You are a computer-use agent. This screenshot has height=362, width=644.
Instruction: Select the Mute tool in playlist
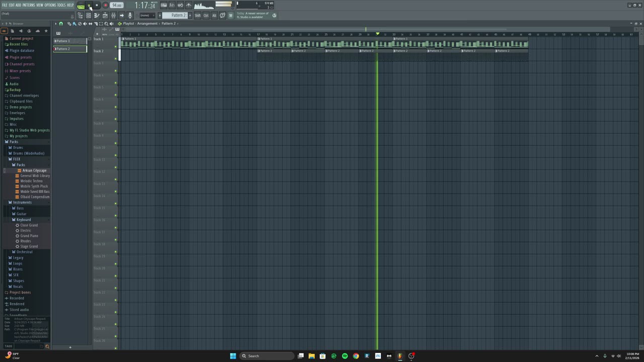point(85,24)
